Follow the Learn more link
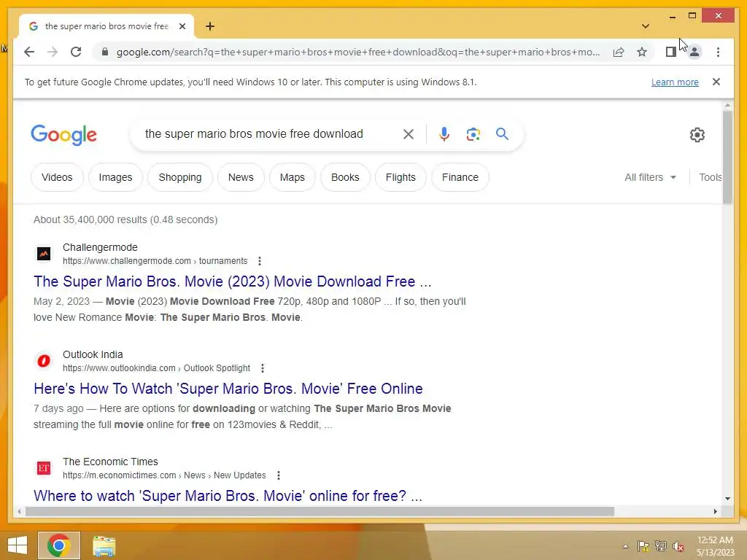 point(675,82)
